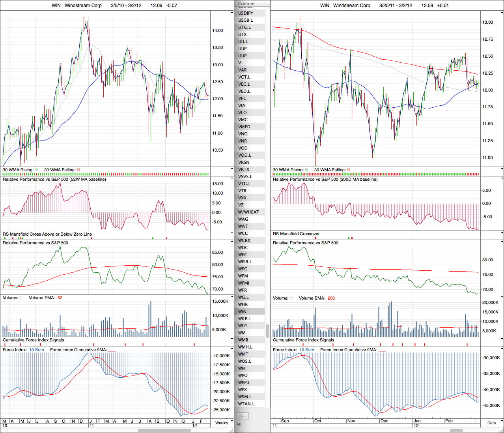Open daily 30 WMA Rising pane menu arrow

pos(502,169)
